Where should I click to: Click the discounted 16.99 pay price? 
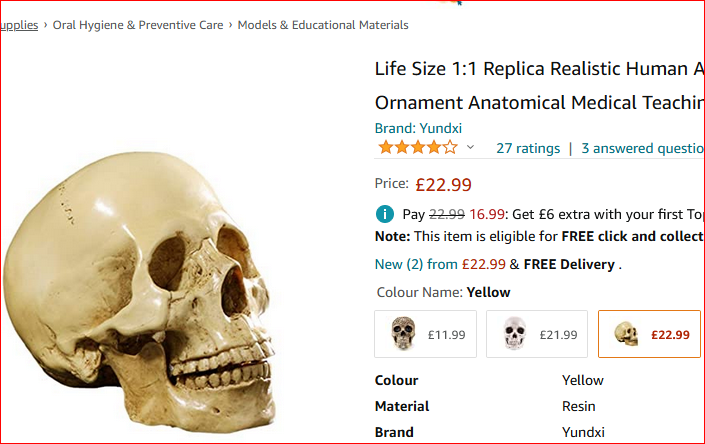pyautogui.click(x=487, y=214)
